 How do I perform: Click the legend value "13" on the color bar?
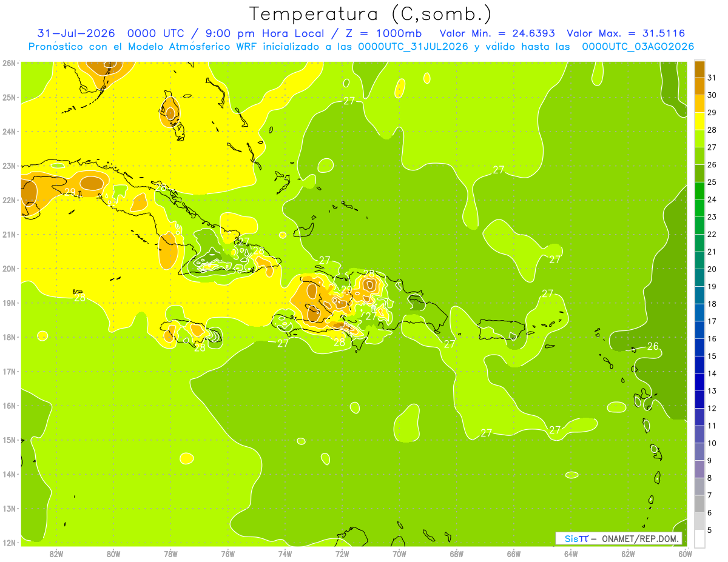coord(712,391)
